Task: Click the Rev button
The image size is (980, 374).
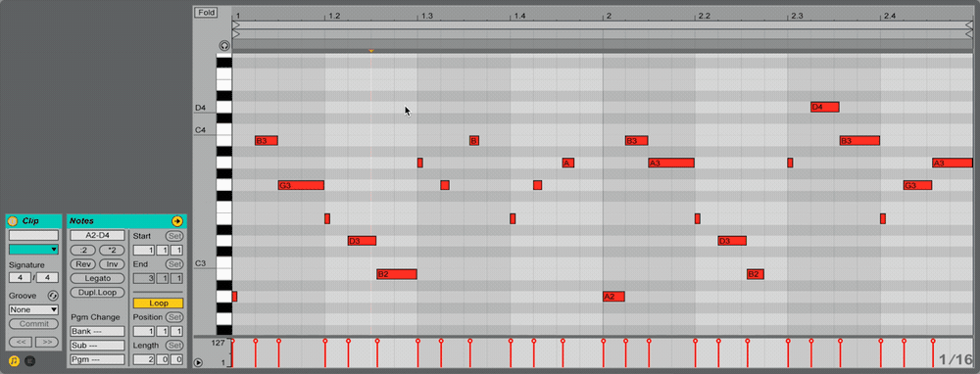Action: (83, 264)
